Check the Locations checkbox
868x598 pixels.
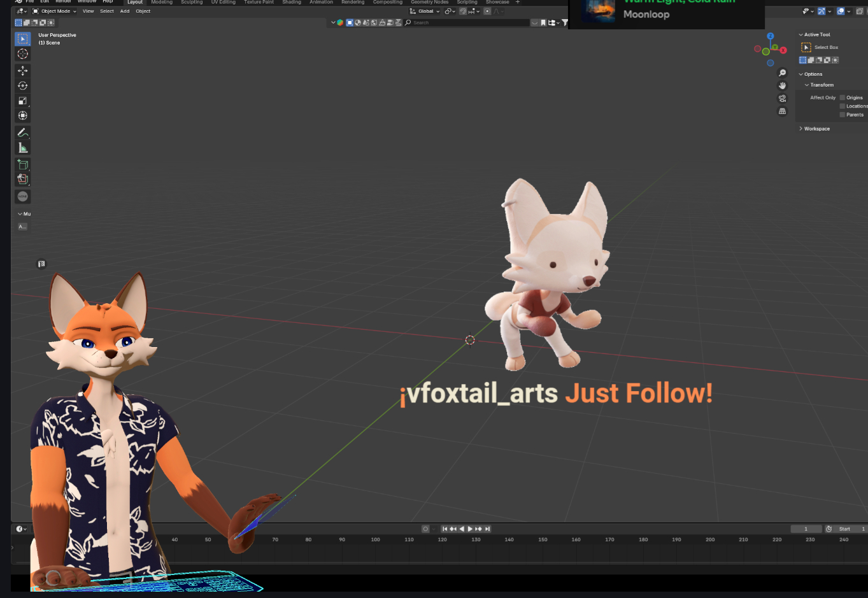tap(843, 106)
